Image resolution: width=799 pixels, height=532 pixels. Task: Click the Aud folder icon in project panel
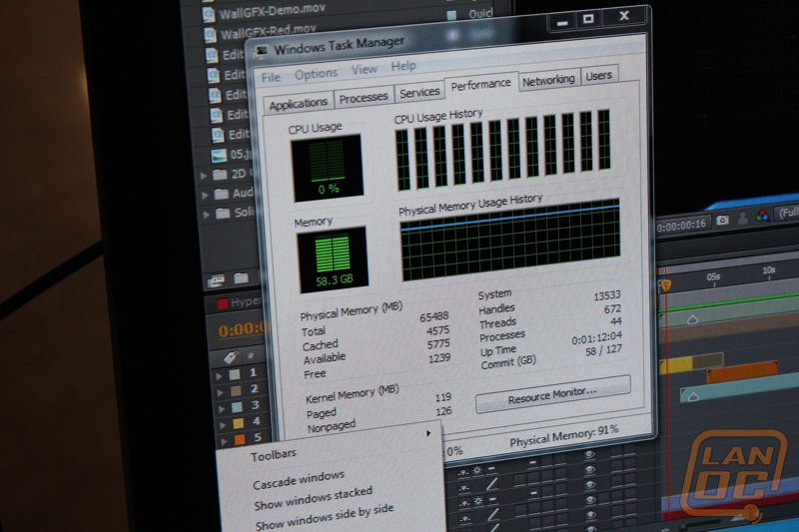221,194
